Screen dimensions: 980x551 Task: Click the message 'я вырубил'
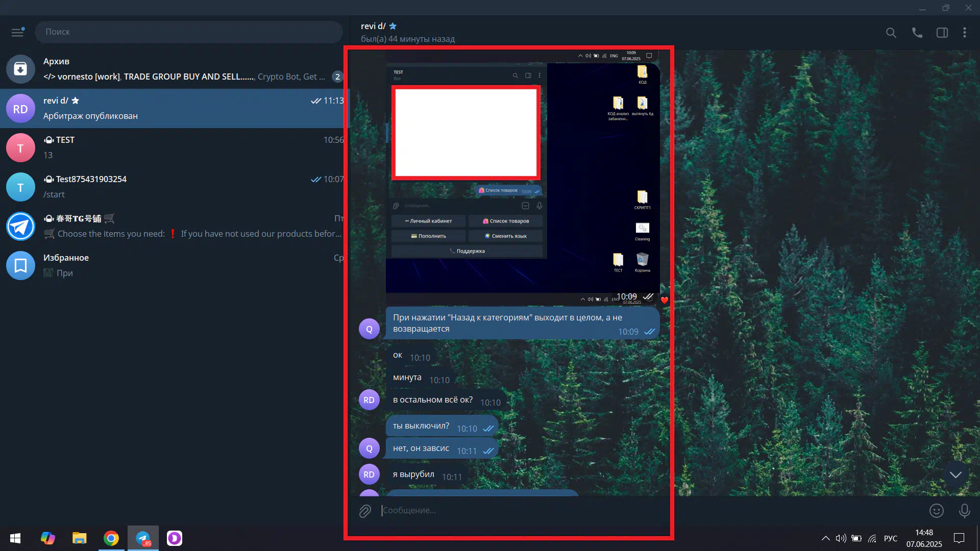pos(427,474)
